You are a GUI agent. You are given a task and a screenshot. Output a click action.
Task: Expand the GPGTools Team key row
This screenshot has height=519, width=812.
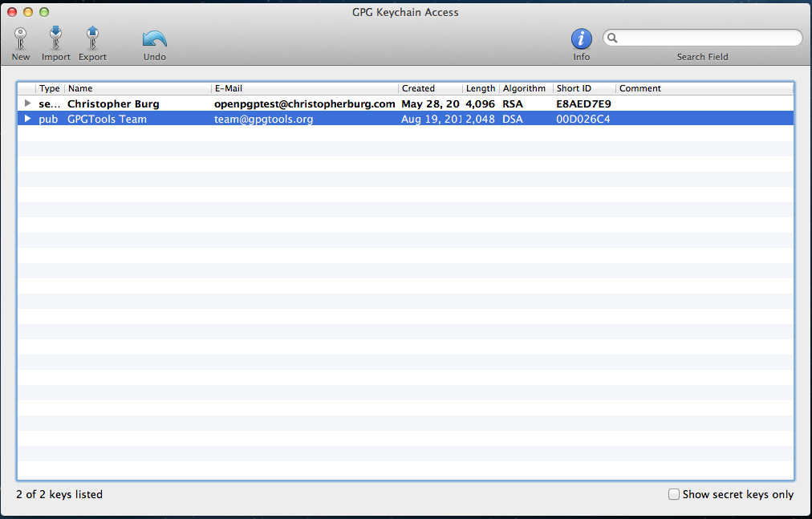click(x=28, y=119)
